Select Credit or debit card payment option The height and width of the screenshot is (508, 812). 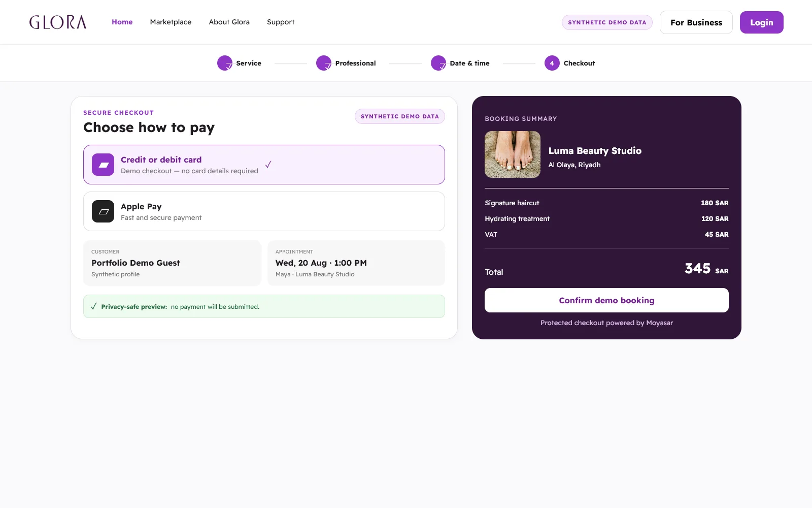(x=264, y=165)
